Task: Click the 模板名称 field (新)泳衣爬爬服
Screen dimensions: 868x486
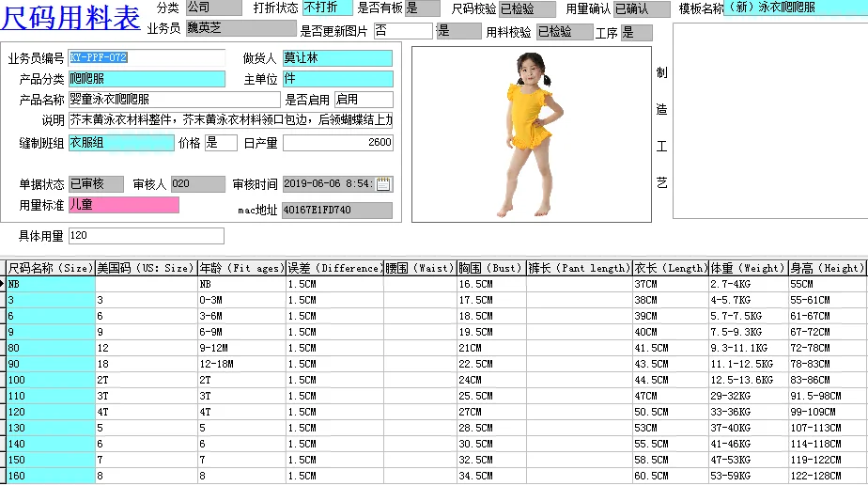Action: coord(796,8)
